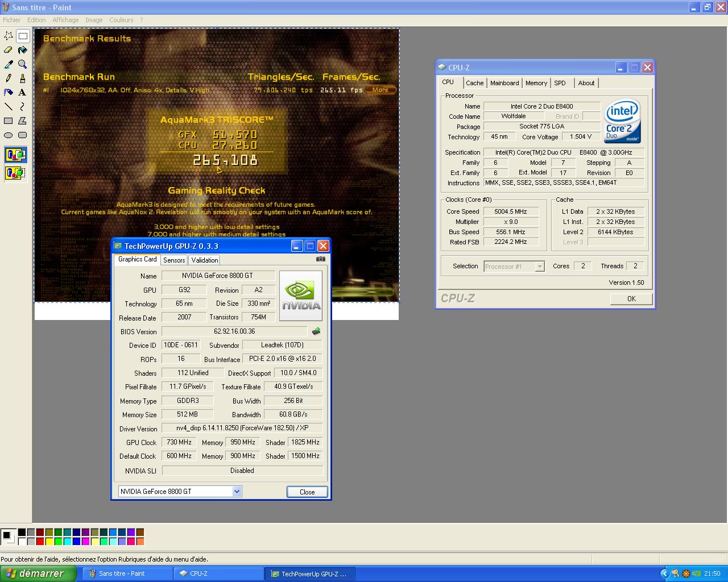
Task: Click the démarrer Start button
Action: 38,573
